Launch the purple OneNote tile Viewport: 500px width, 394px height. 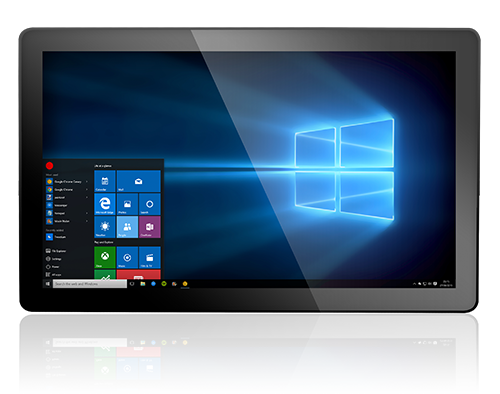point(150,227)
